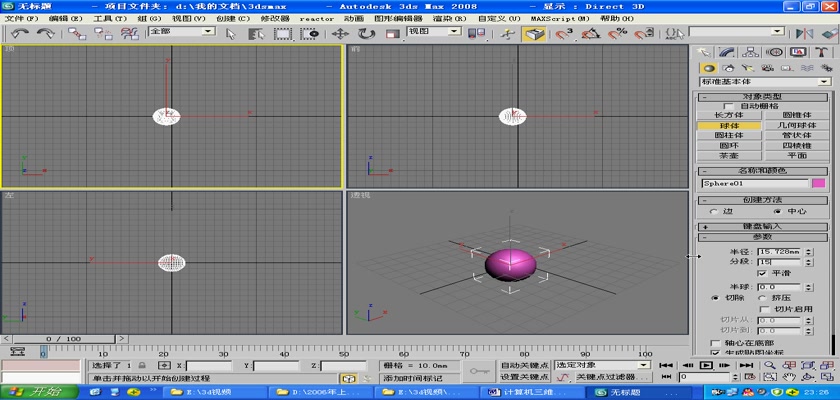The image size is (840, 400).
Task: Click the Use Pivot Point Center icon
Action: click(477, 34)
